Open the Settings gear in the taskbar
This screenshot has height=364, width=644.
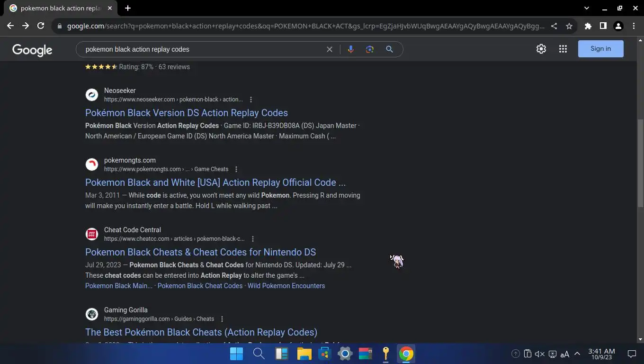[x=345, y=354]
